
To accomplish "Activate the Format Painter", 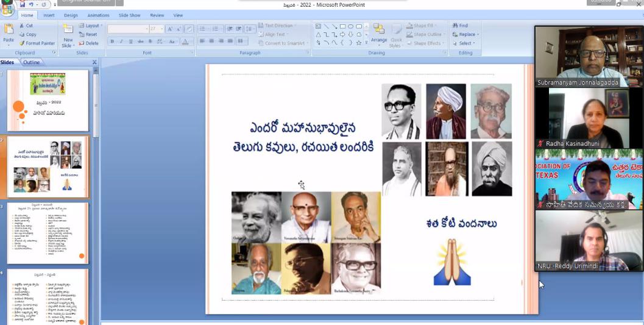I will coord(37,43).
